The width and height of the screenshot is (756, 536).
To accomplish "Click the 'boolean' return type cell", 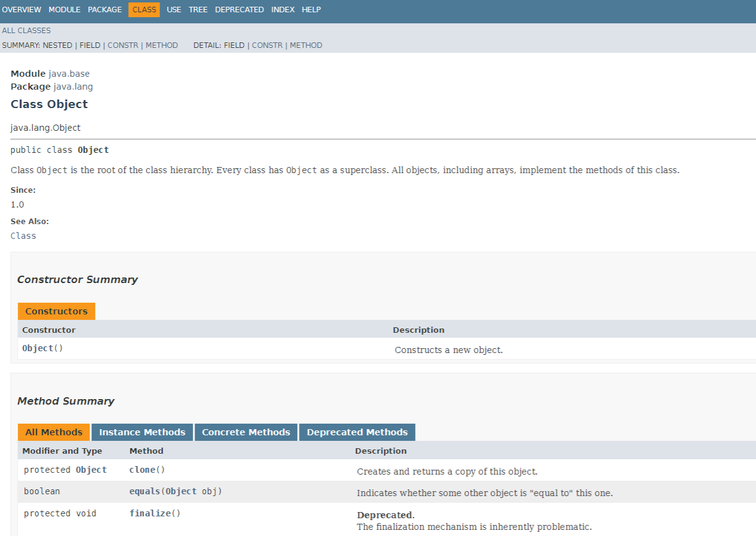I will pyautogui.click(x=42, y=491).
